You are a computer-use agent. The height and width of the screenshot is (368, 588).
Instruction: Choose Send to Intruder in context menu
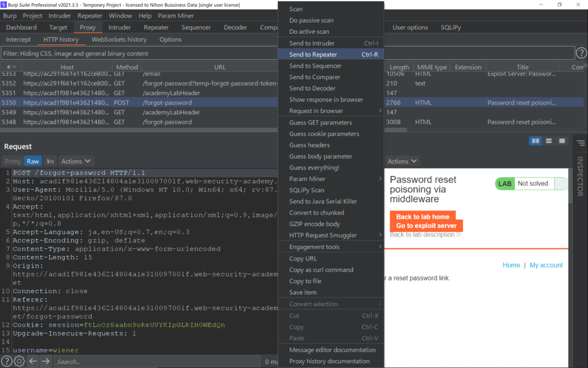(x=331, y=43)
